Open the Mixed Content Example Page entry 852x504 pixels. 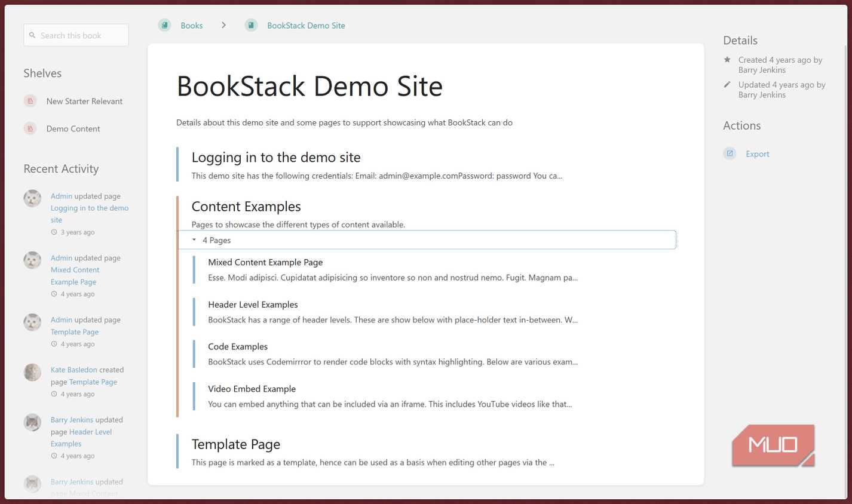coord(265,262)
